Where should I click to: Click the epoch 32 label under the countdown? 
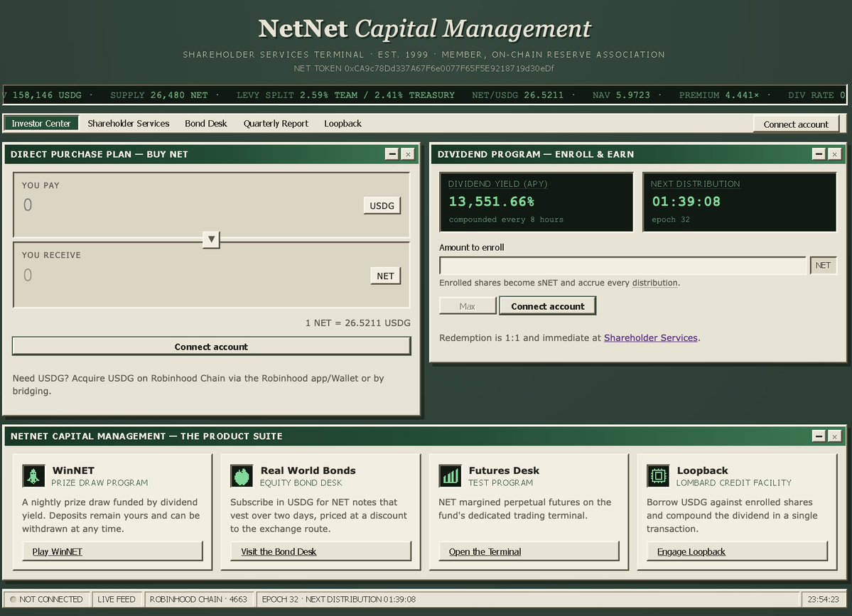(671, 220)
